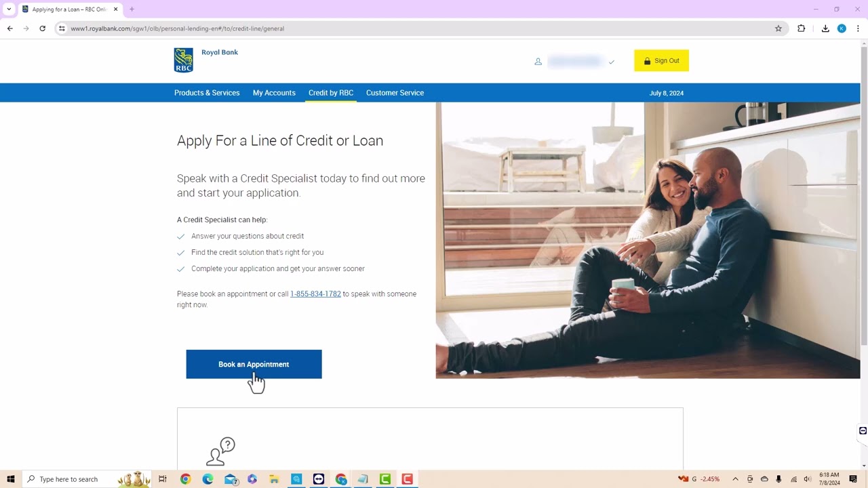The height and width of the screenshot is (488, 868).
Task: Click the microphone tray icon
Action: click(778, 479)
